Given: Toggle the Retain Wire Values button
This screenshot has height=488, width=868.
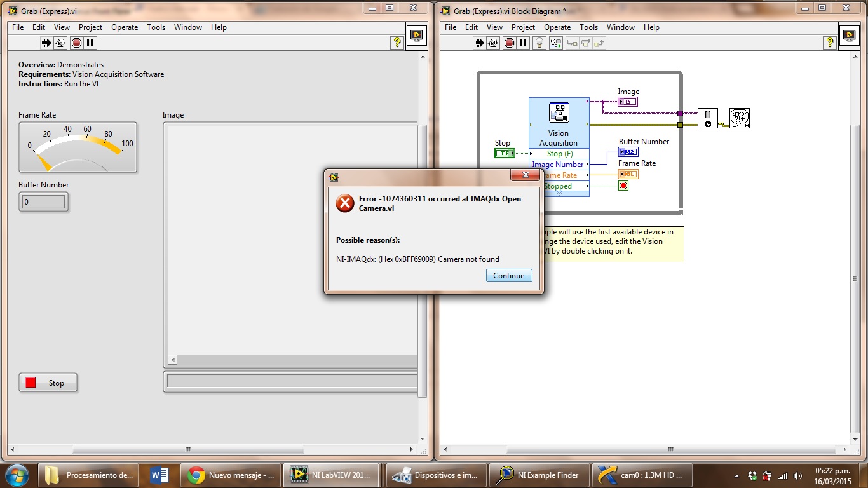Looking at the screenshot, I should pyautogui.click(x=556, y=43).
